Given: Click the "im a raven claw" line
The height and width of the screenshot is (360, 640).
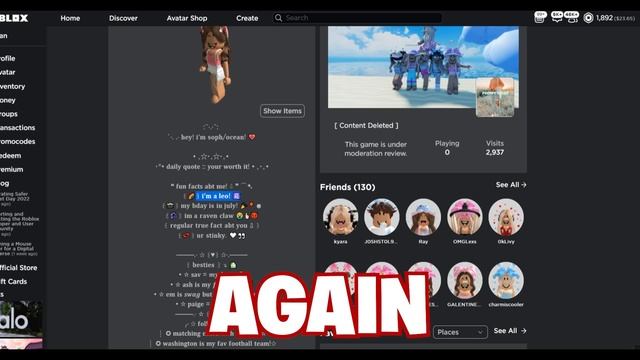Looking at the screenshot, I should pyautogui.click(x=211, y=216).
